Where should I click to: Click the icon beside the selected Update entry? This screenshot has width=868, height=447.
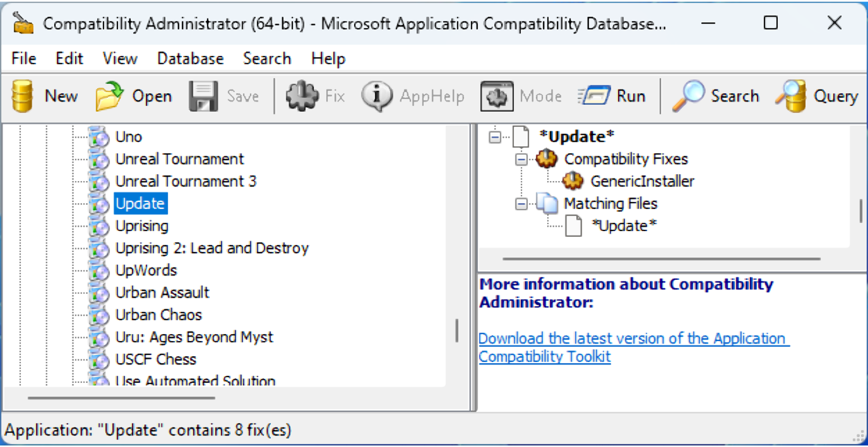click(99, 204)
